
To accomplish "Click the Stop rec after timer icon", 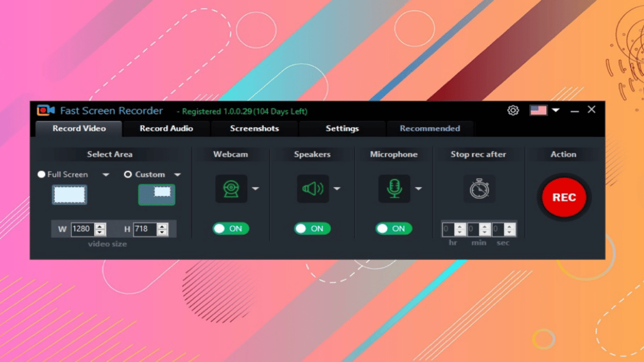I will tap(478, 189).
